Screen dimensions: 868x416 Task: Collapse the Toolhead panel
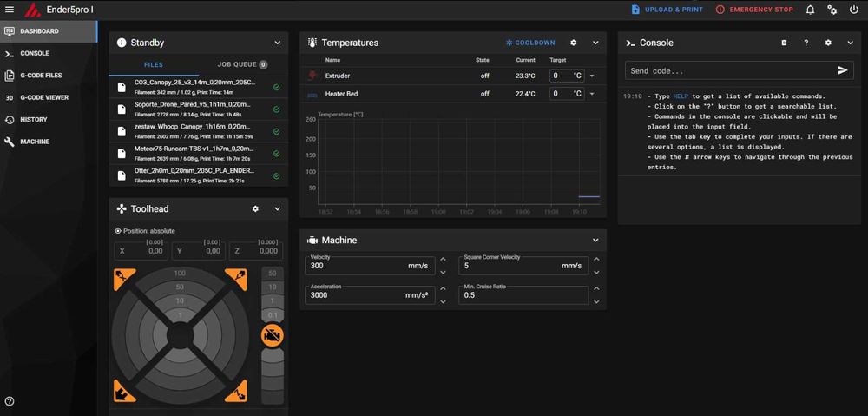click(x=278, y=208)
